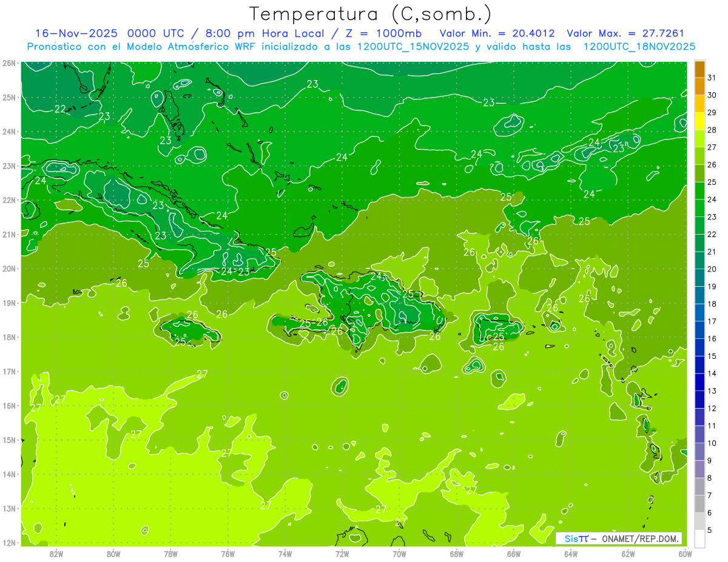
Task: Click the 25N latitude axis label
Action: pos(8,97)
